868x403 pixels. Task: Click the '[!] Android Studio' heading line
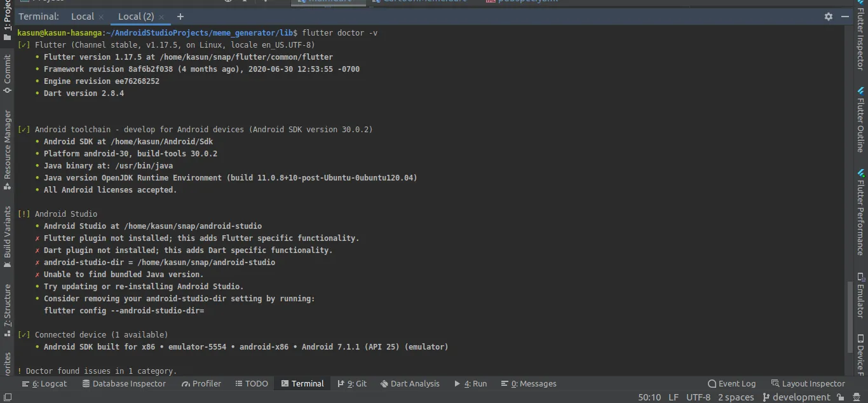57,214
